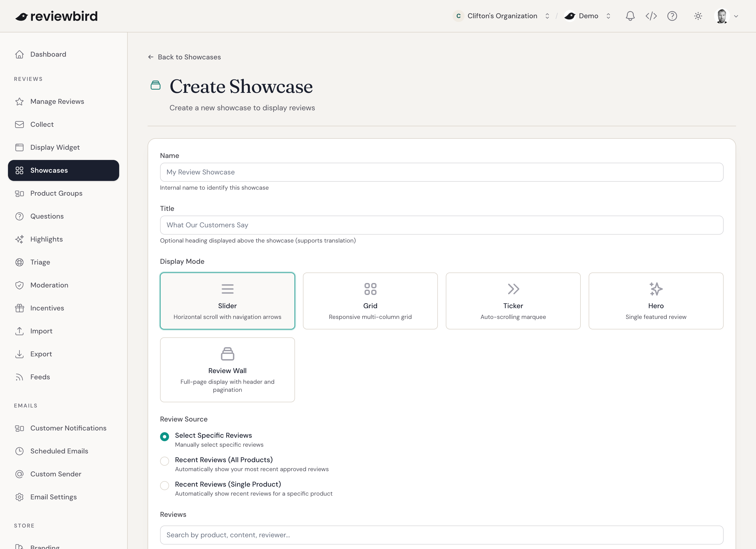Toggle the light theme sun icon
The height and width of the screenshot is (549, 756).
698,16
